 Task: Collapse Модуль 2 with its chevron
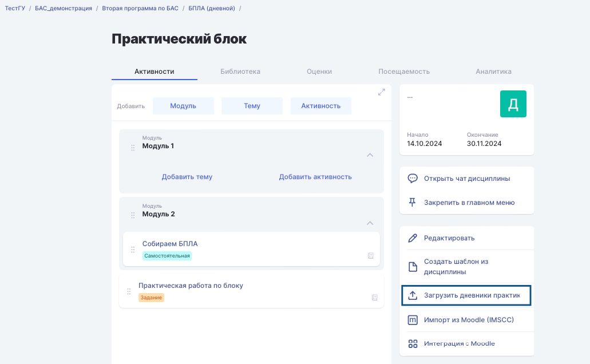coord(370,223)
